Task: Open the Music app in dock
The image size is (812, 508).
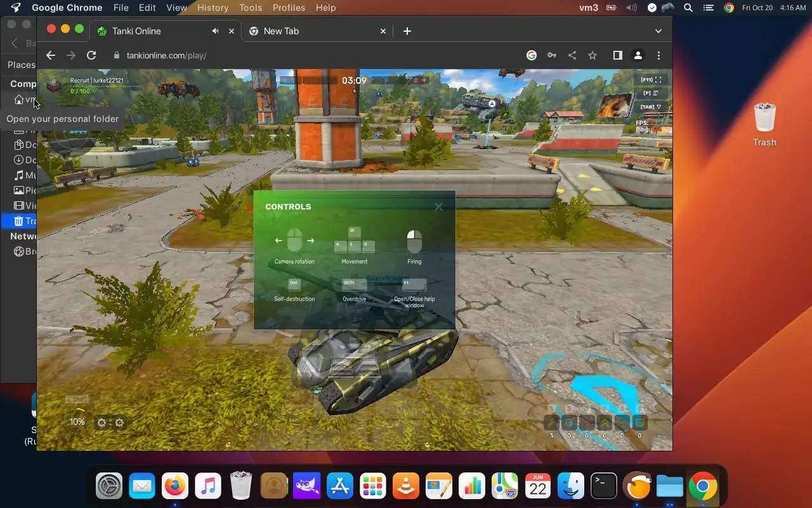Action: 208,487
